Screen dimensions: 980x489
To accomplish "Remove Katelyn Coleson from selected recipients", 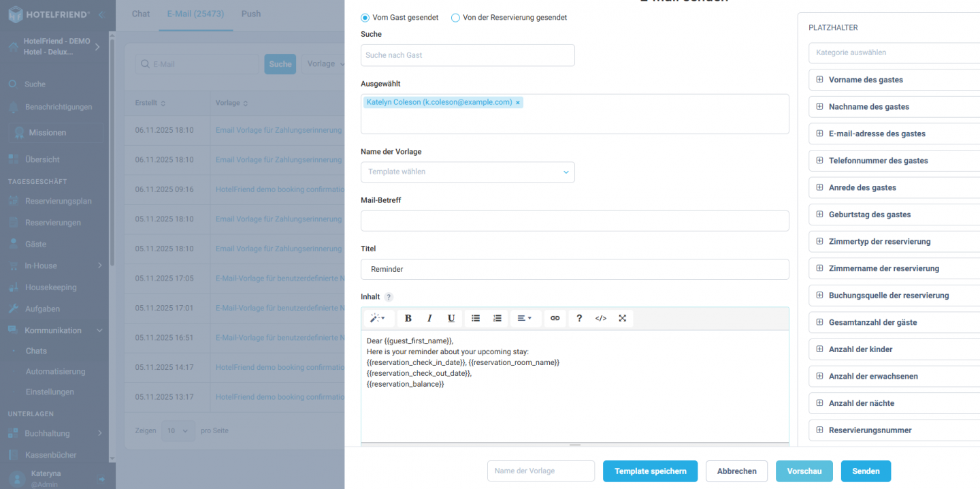I will [517, 101].
